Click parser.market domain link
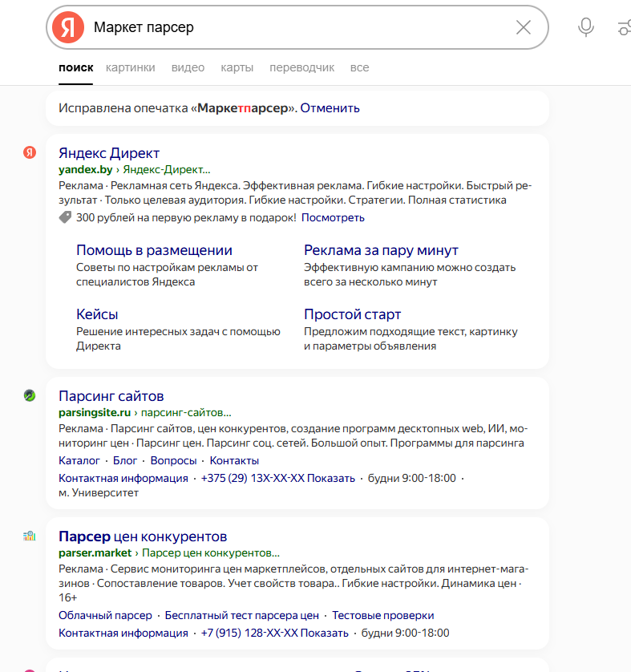This screenshot has height=672, width=631. (95, 553)
